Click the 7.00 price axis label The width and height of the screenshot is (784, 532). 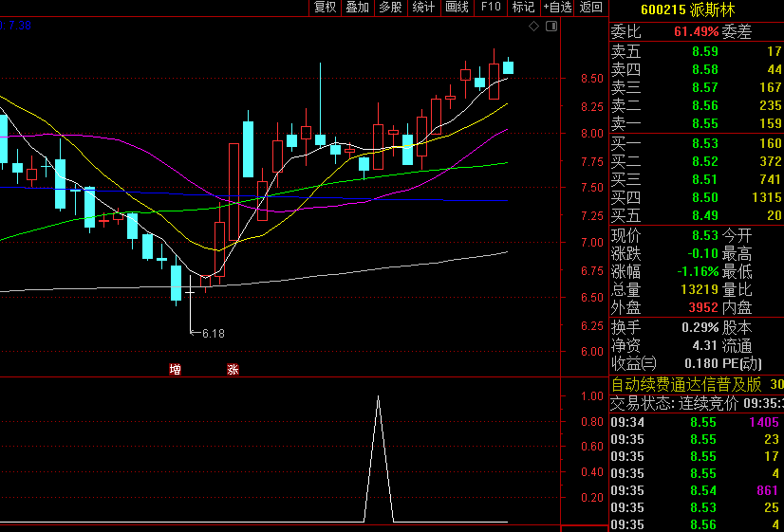592,242
